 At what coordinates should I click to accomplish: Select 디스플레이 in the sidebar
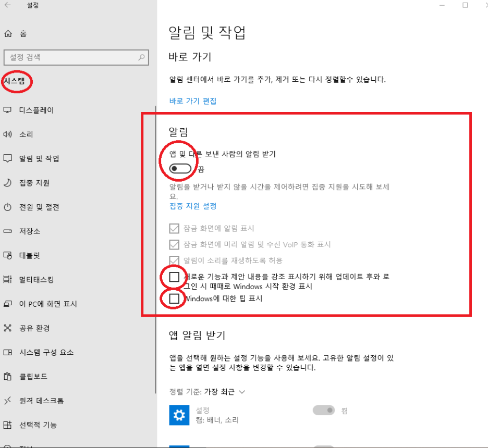[x=36, y=110]
